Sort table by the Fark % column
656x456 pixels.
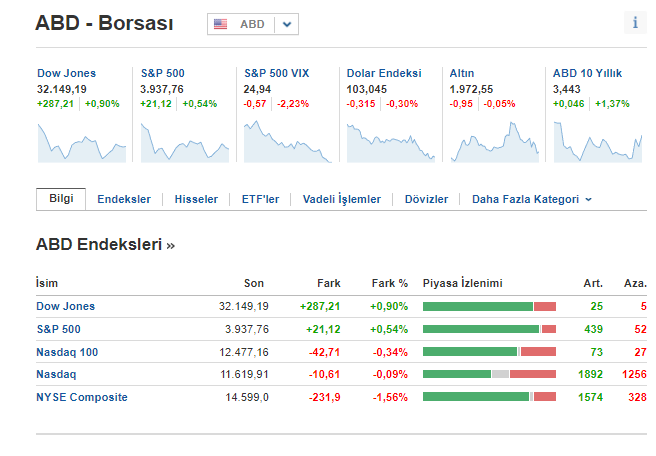click(x=389, y=283)
